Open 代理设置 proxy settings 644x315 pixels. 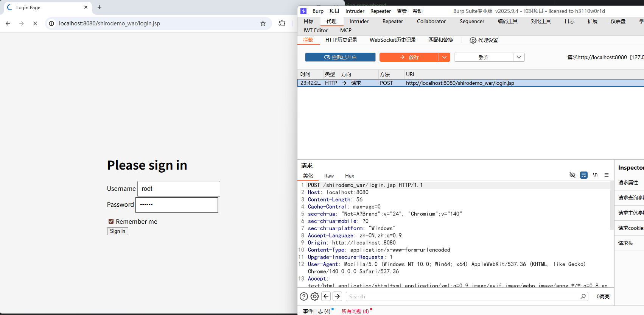tap(484, 40)
